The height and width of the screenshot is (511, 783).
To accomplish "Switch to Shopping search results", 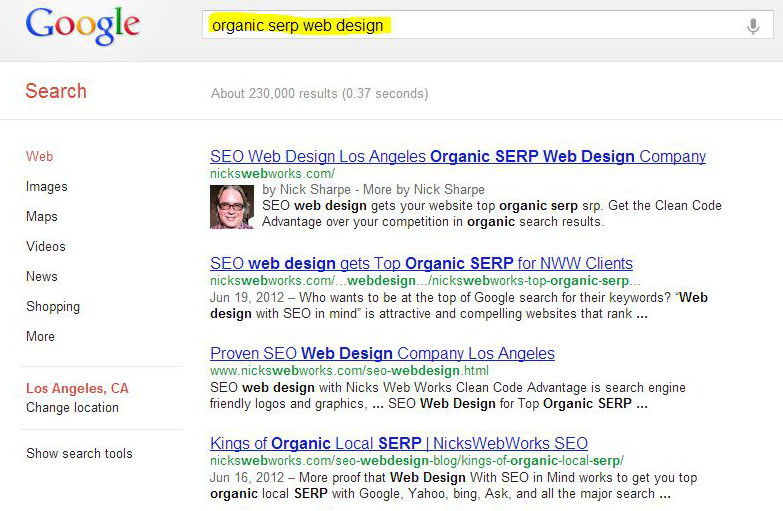I will tap(53, 307).
